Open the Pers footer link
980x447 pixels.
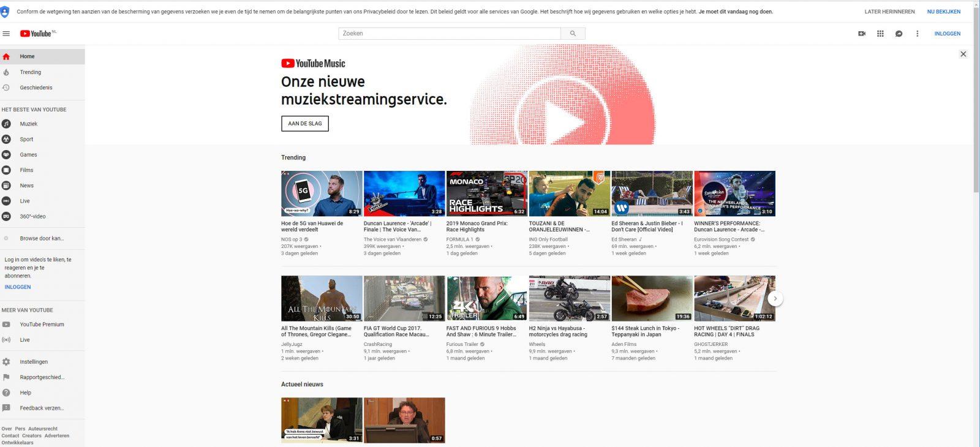point(20,429)
